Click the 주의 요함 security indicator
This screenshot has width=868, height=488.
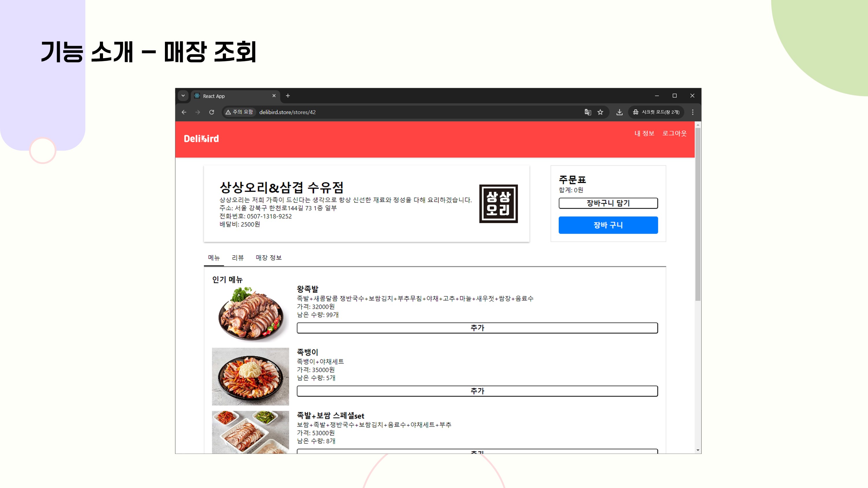click(x=240, y=112)
